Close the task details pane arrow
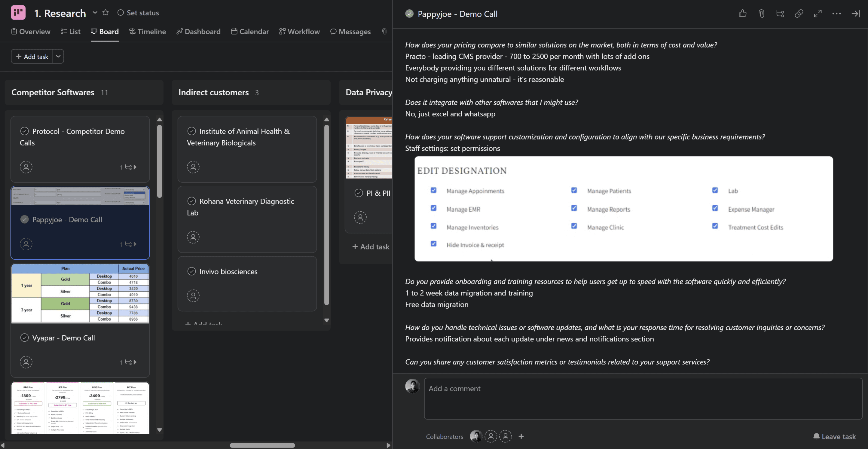The width and height of the screenshot is (868, 449). click(856, 14)
